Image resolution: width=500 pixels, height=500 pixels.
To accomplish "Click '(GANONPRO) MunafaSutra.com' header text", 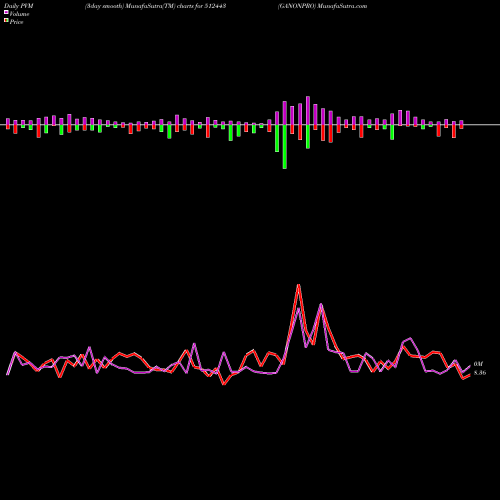I will (x=322, y=6).
